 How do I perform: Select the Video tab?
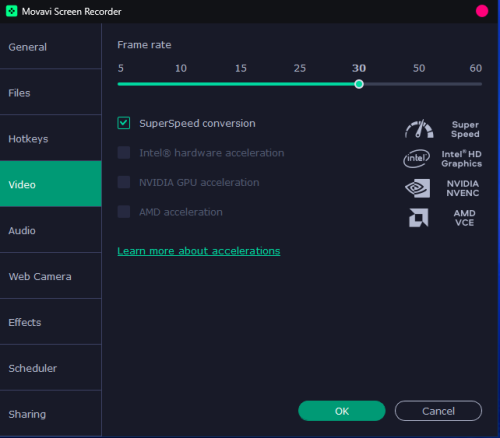pyautogui.click(x=51, y=184)
